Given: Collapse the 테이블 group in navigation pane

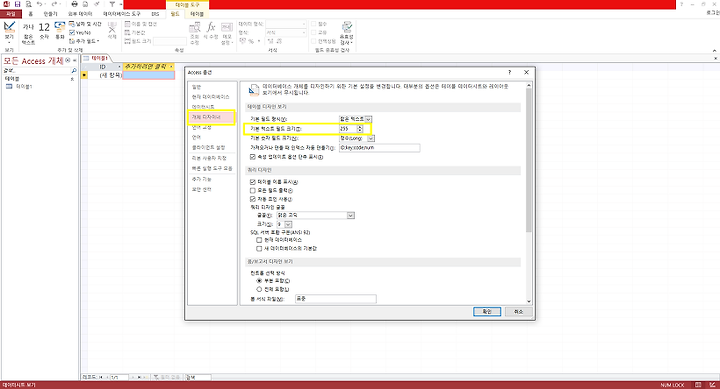Looking at the screenshot, I should point(72,79).
